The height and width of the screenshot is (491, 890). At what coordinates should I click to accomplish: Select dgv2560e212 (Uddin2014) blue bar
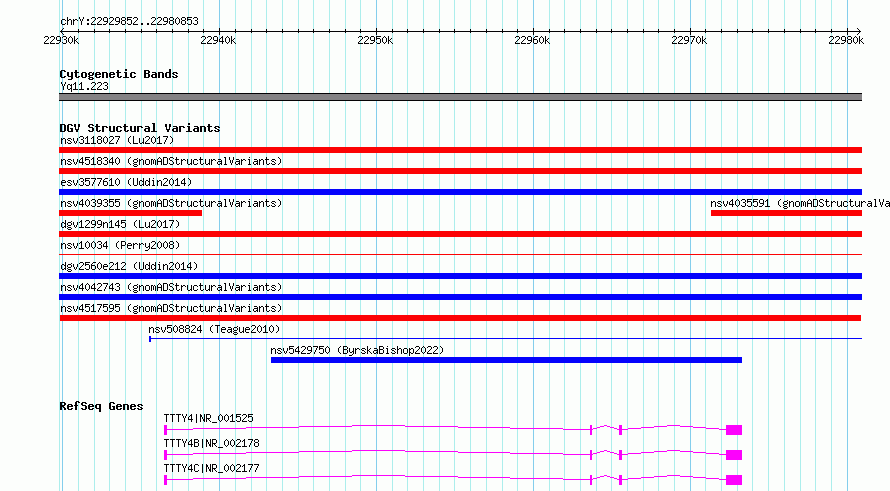[460, 276]
